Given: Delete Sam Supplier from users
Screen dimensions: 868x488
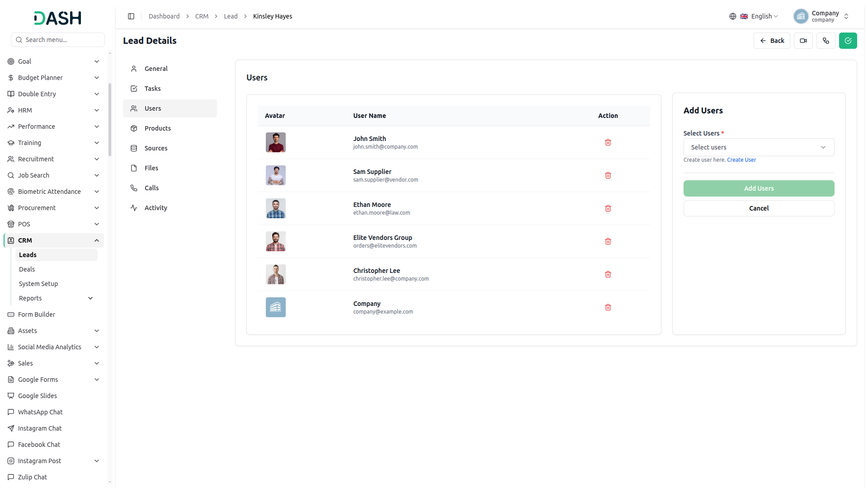Looking at the screenshot, I should tap(608, 175).
